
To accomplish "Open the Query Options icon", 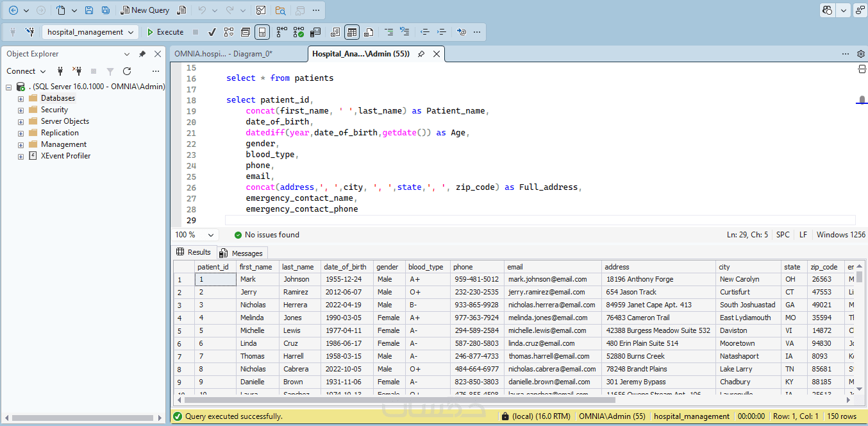I will tap(246, 32).
